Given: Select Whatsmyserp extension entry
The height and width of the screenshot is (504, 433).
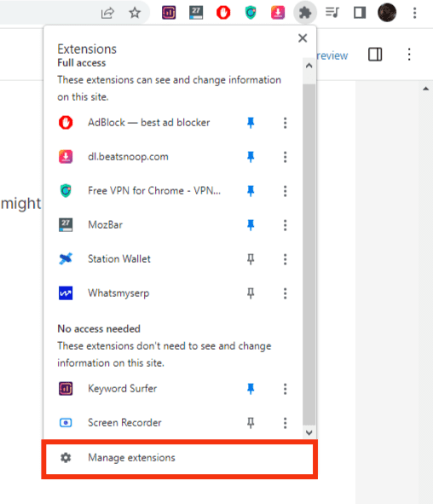Looking at the screenshot, I should pyautogui.click(x=118, y=293).
